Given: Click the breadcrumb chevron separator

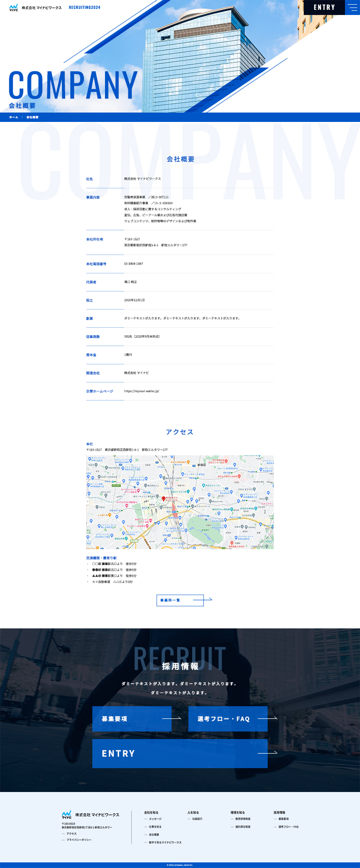Looking at the screenshot, I should [x=22, y=117].
